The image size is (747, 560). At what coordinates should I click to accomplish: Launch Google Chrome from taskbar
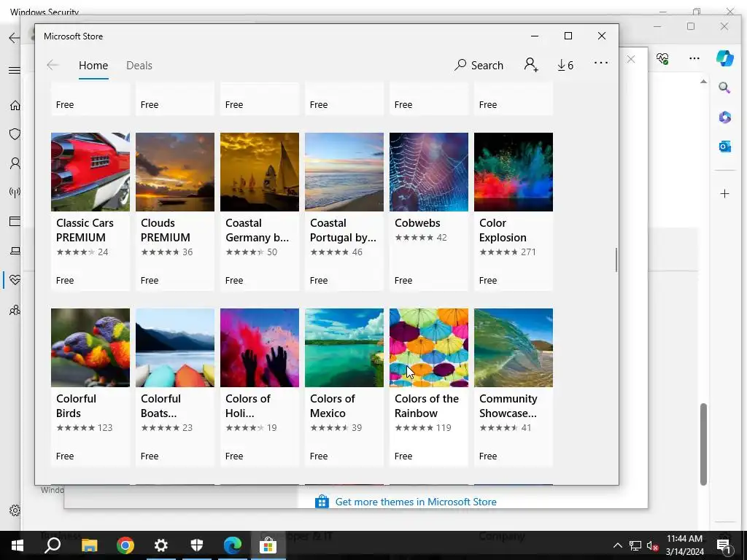[125, 545]
